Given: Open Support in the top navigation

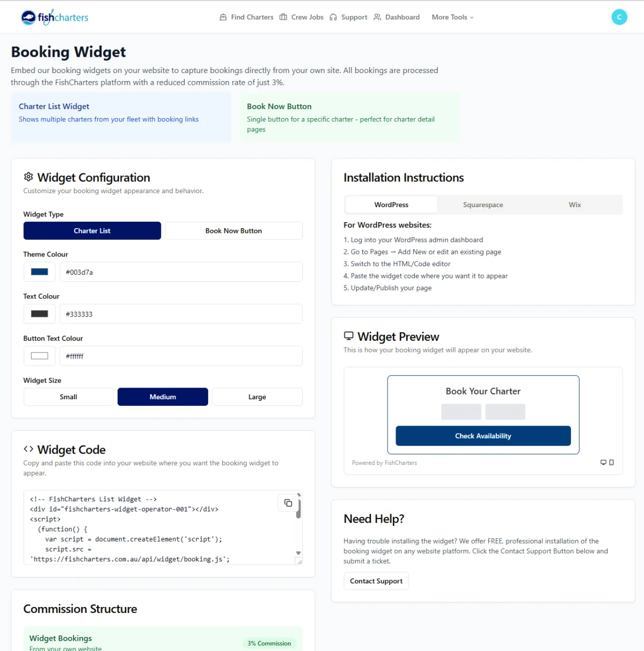Looking at the screenshot, I should tap(348, 17).
